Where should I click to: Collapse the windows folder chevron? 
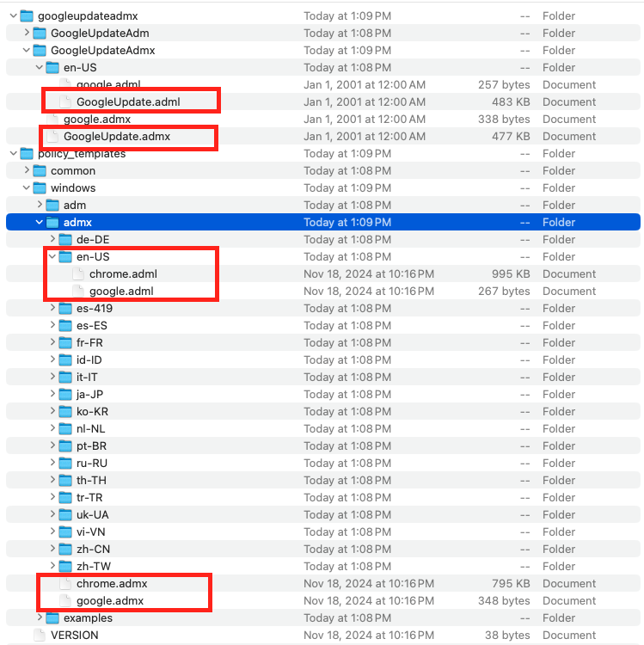[27, 188]
